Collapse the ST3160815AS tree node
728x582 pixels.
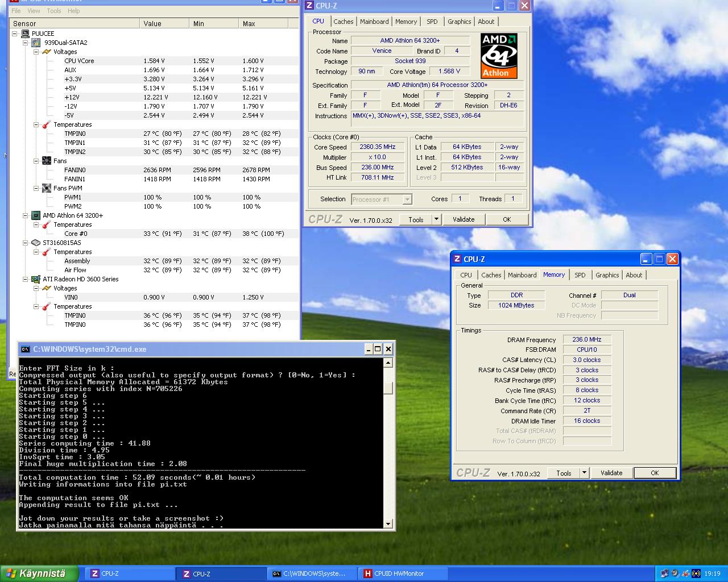26,243
